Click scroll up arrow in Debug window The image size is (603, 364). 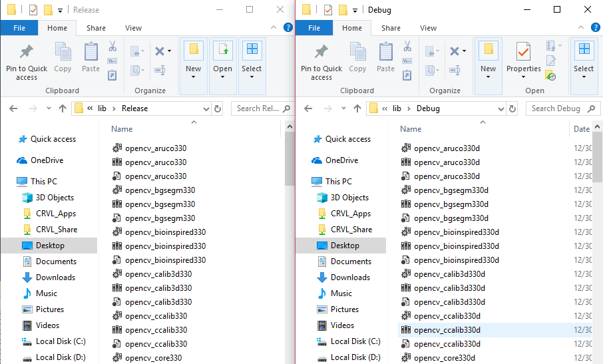pos(597,126)
